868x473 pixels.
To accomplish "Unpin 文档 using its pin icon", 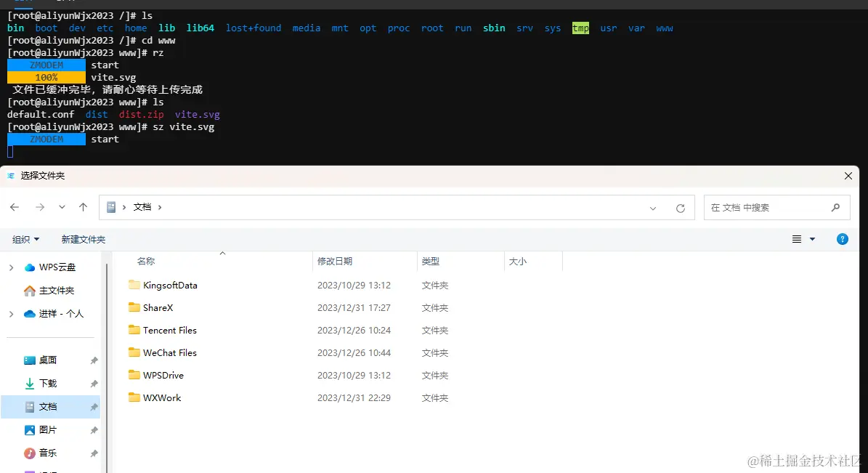I will click(x=94, y=407).
